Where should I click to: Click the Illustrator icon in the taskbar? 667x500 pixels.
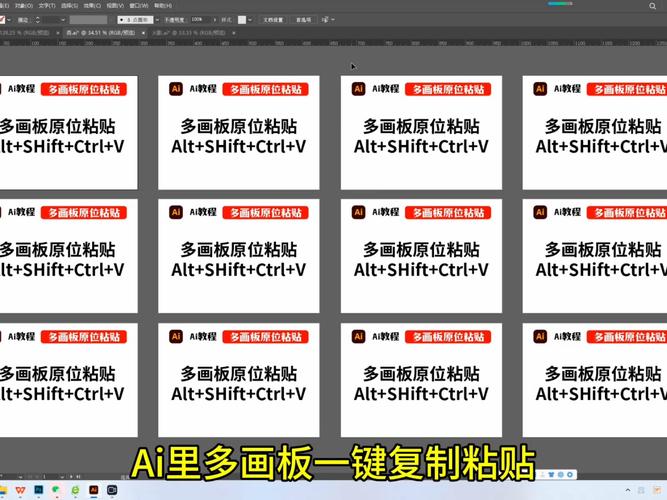[94, 490]
